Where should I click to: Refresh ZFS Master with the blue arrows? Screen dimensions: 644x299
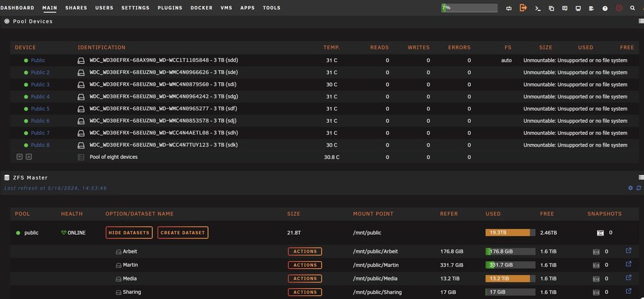tap(639, 188)
